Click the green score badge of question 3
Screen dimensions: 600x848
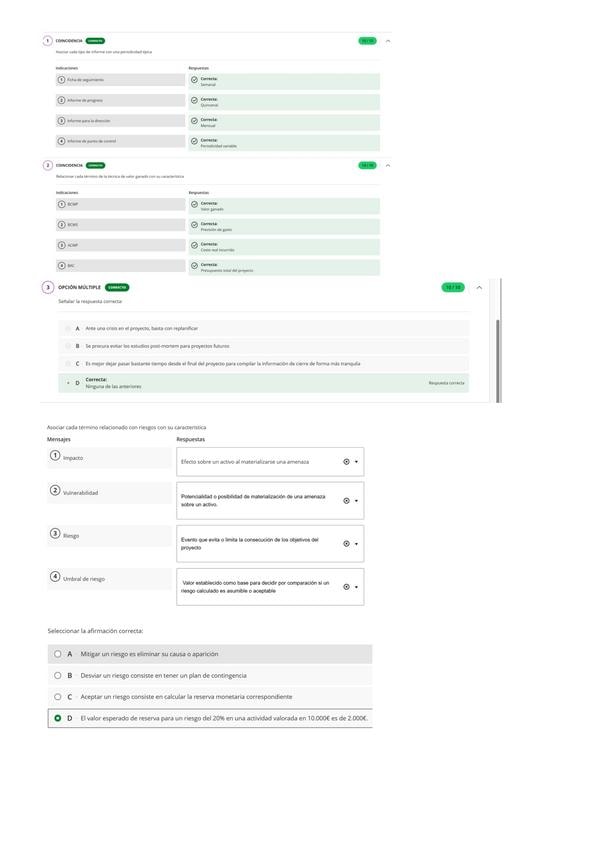(453, 287)
